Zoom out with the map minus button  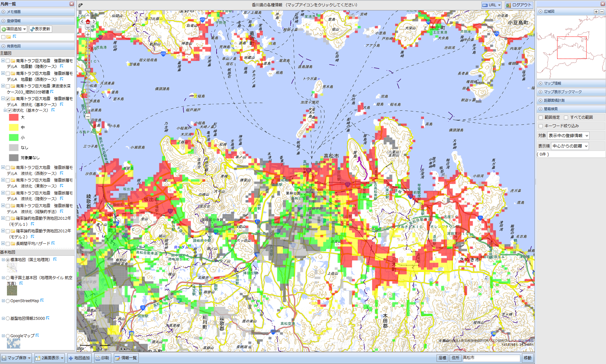(88, 116)
